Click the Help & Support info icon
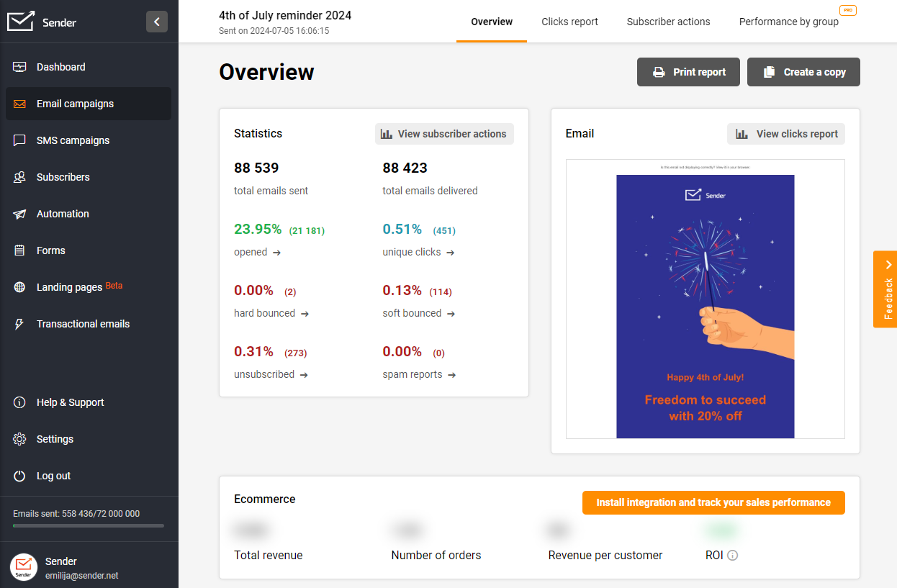 tap(20, 402)
